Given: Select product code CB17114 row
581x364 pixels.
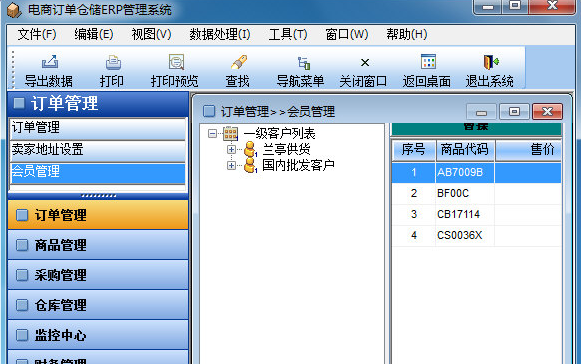Looking at the screenshot, I should 477,214.
